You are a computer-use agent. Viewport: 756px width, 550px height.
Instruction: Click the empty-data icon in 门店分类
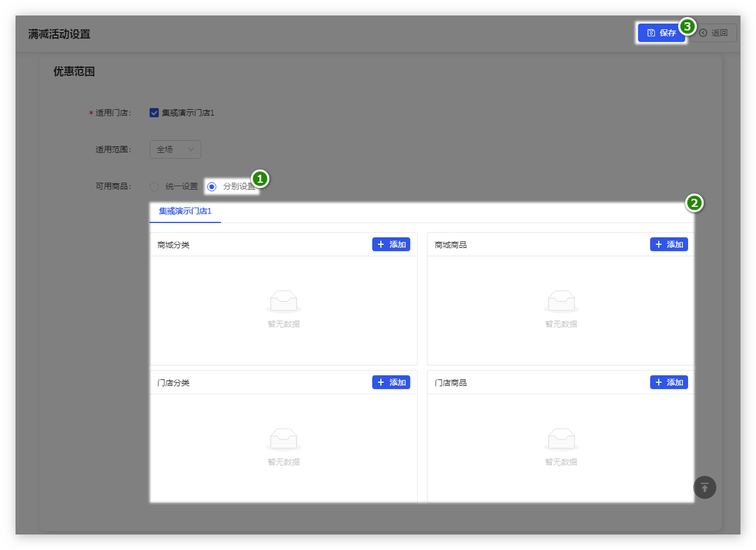click(283, 440)
